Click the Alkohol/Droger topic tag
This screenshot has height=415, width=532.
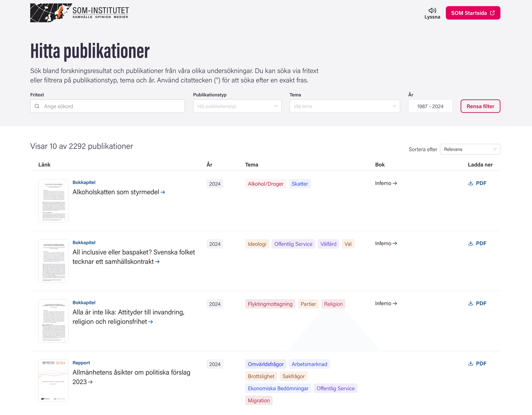265,184
